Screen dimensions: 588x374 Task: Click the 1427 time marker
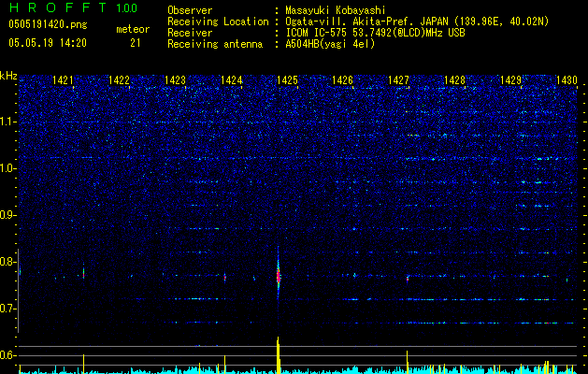(398, 79)
